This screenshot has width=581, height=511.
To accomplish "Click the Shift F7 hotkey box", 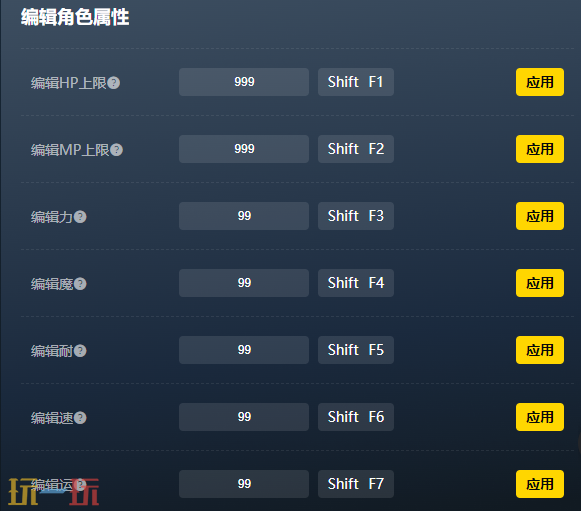I will click(356, 484).
